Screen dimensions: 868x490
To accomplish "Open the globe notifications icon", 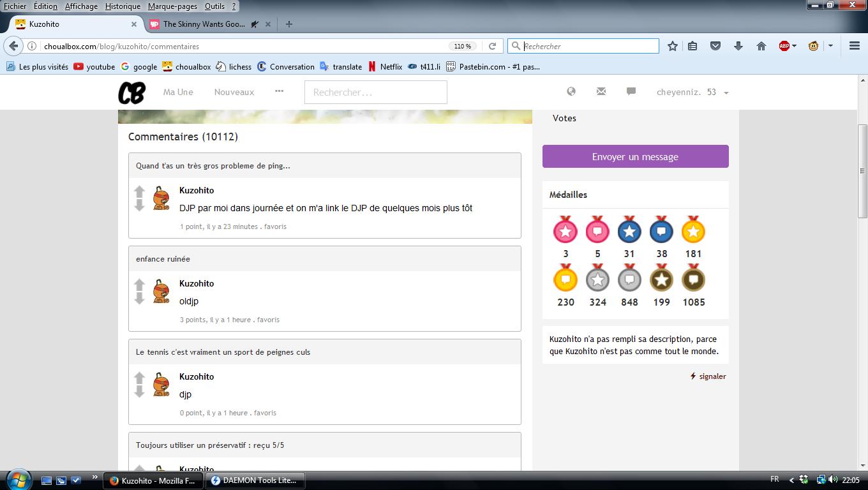I will 571,92.
